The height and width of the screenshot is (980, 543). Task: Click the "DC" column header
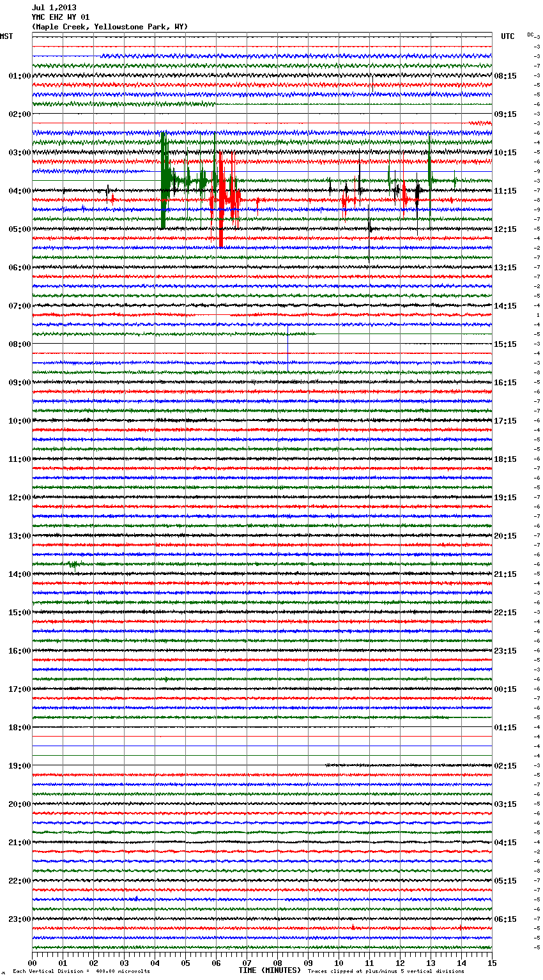point(530,34)
